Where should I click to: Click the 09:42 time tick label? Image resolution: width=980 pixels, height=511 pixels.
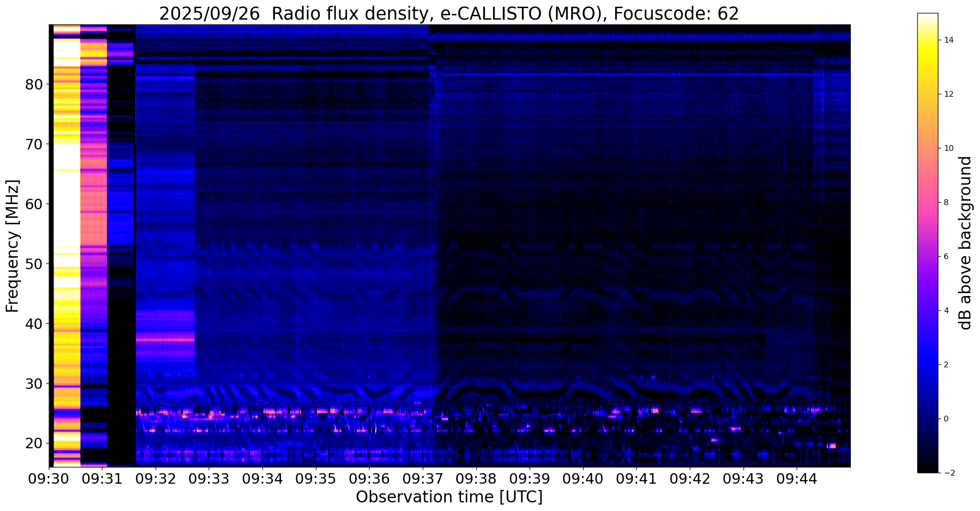pos(689,478)
